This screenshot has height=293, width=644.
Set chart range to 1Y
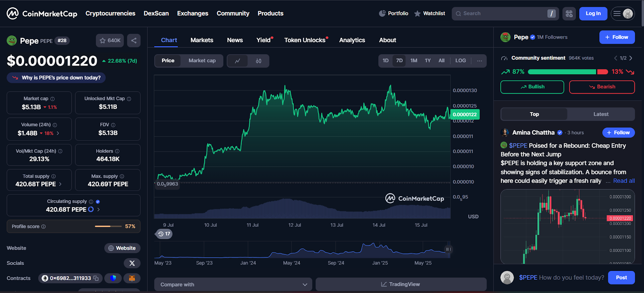tap(428, 61)
